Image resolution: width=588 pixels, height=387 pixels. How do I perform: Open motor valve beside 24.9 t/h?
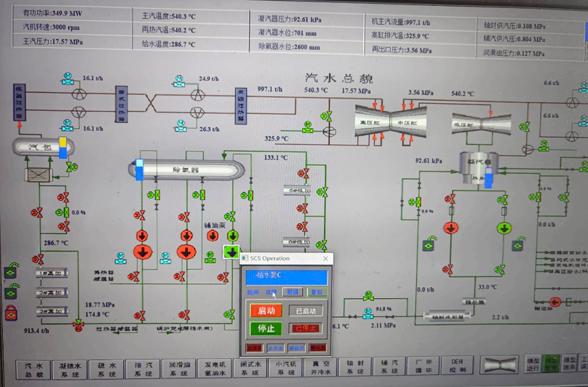tap(179, 82)
